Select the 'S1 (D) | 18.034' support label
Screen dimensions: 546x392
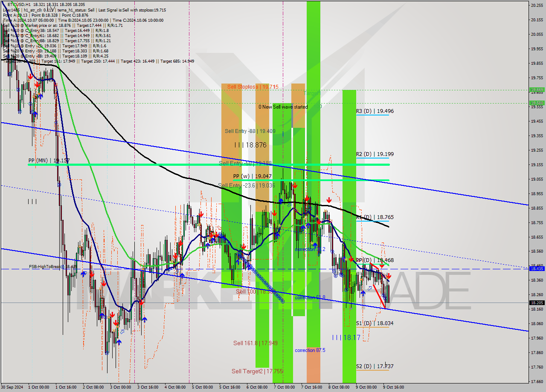pyautogui.click(x=375, y=323)
